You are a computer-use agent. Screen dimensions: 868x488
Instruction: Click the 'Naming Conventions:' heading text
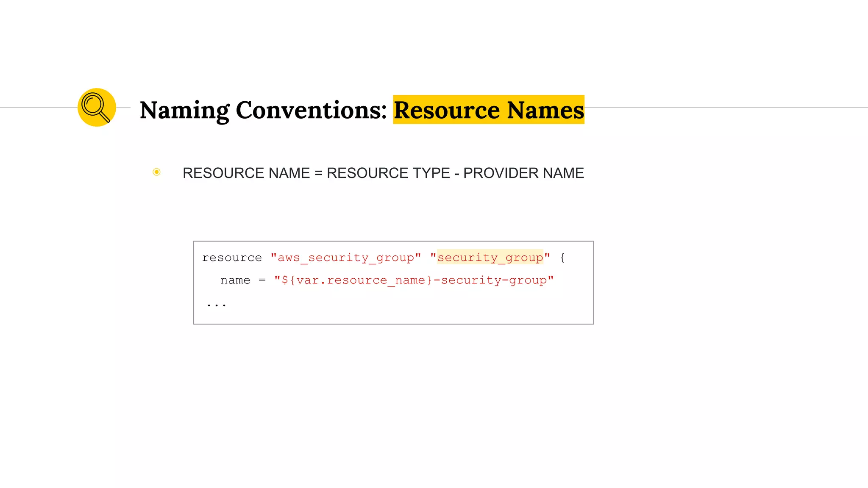tap(263, 110)
